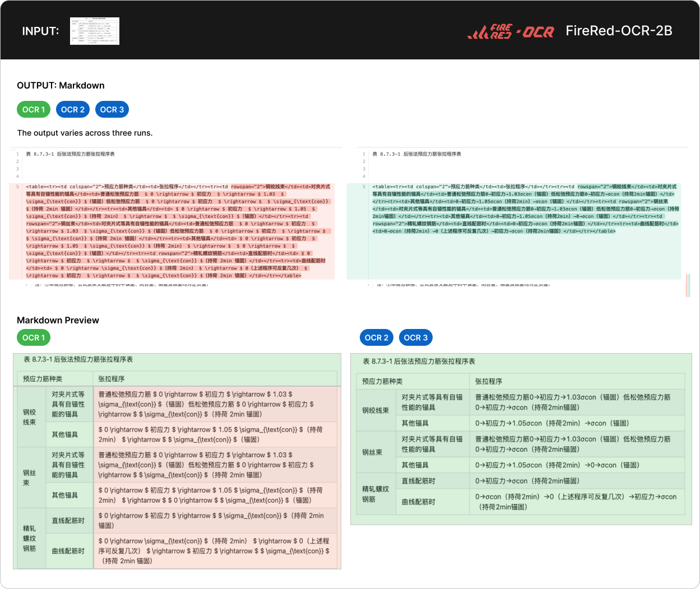Image resolution: width=700 pixels, height=589 pixels.
Task: Click OCR 1 badge in Markdown Preview
Action: [34, 337]
